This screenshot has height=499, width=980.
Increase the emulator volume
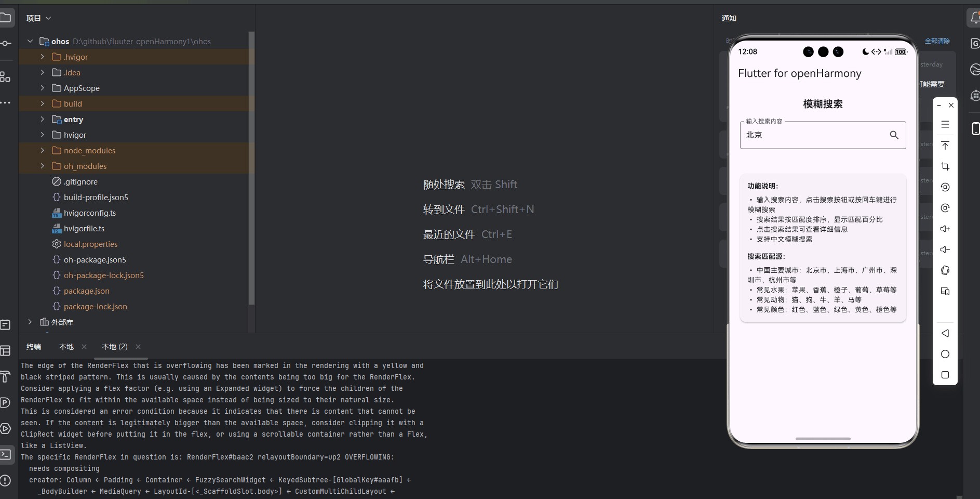point(945,229)
